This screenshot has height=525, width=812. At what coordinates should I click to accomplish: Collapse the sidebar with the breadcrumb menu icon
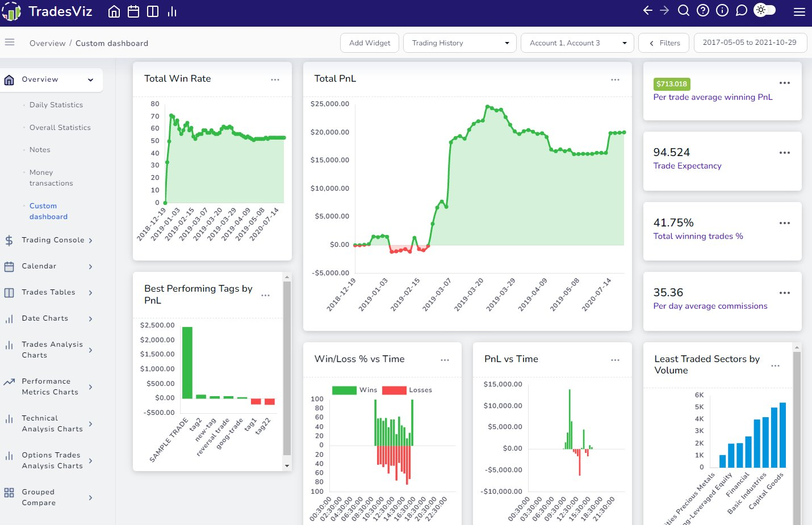(9, 42)
